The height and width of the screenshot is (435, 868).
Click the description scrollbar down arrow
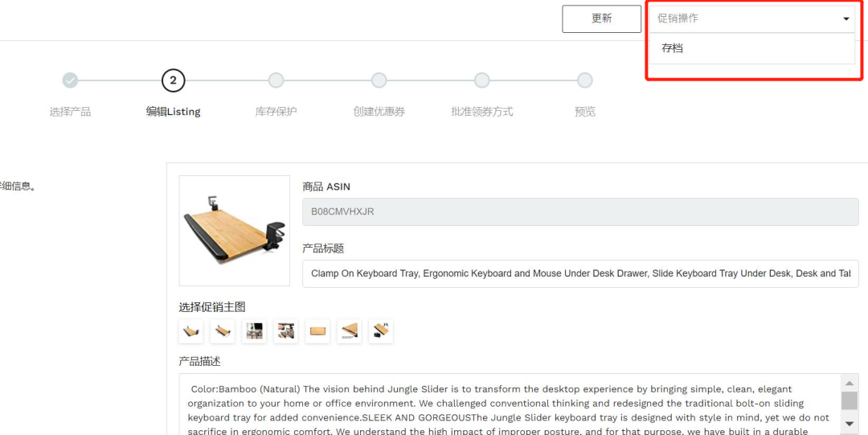click(x=850, y=424)
